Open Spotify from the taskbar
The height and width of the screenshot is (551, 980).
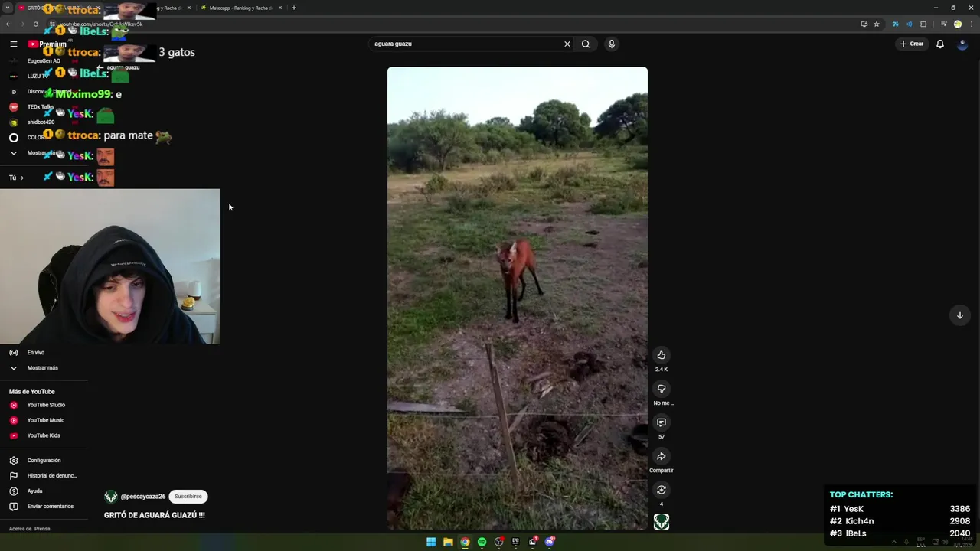pyautogui.click(x=482, y=542)
